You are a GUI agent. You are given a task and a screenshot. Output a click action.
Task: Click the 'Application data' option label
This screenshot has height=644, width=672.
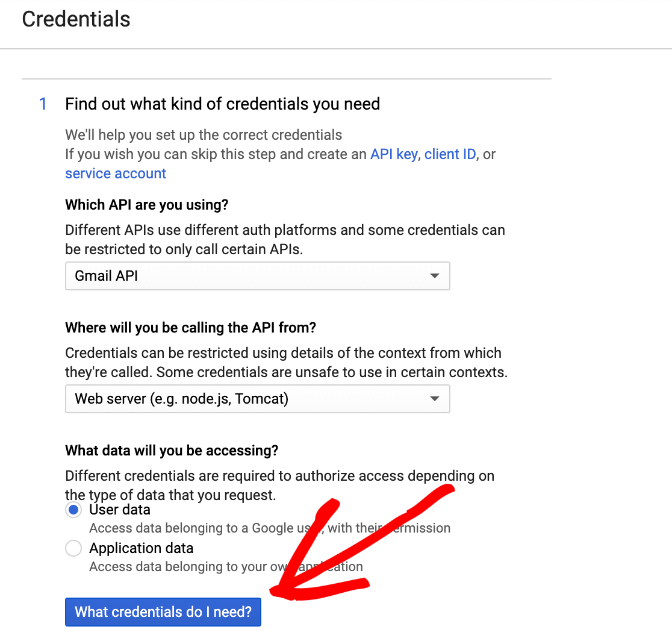(141, 548)
